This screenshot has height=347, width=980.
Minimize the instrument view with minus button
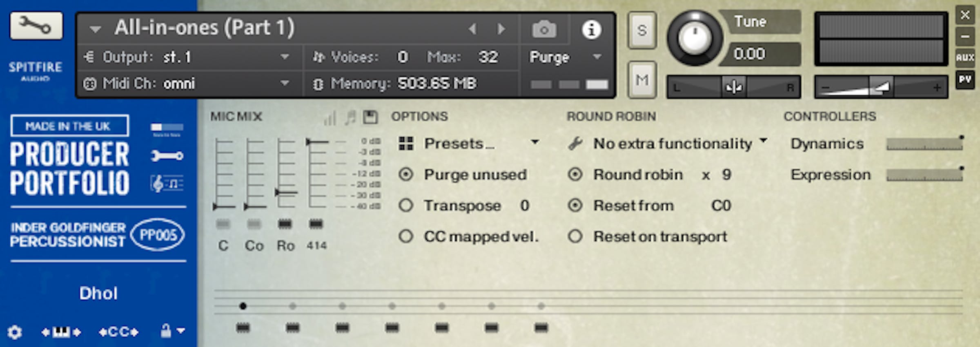(965, 37)
